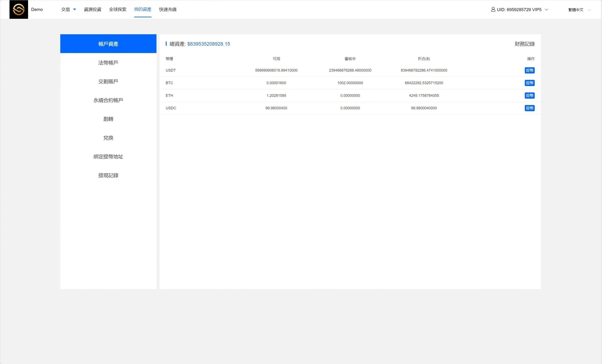The width and height of the screenshot is (602, 364).
Task: Open the UID VIP5 account dropdown
Action: click(x=546, y=10)
